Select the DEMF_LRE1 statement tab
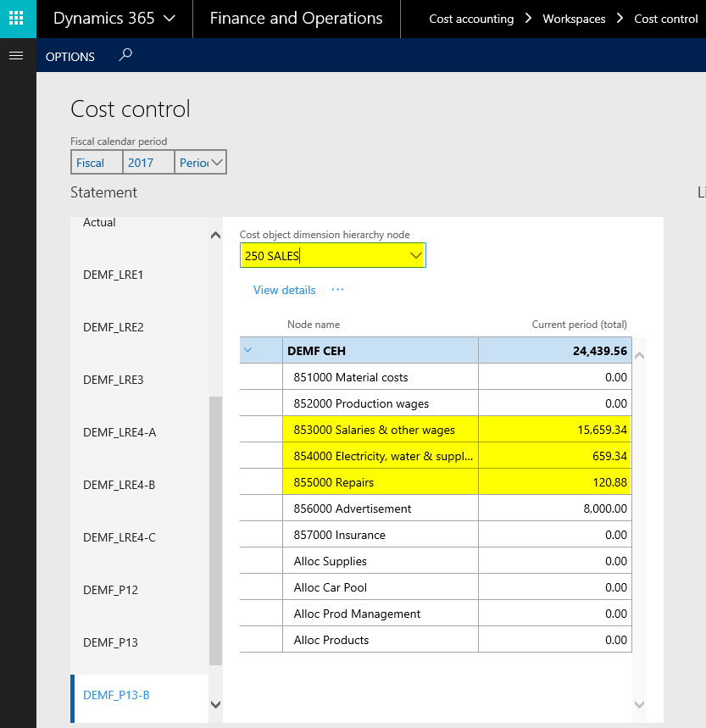 (114, 275)
